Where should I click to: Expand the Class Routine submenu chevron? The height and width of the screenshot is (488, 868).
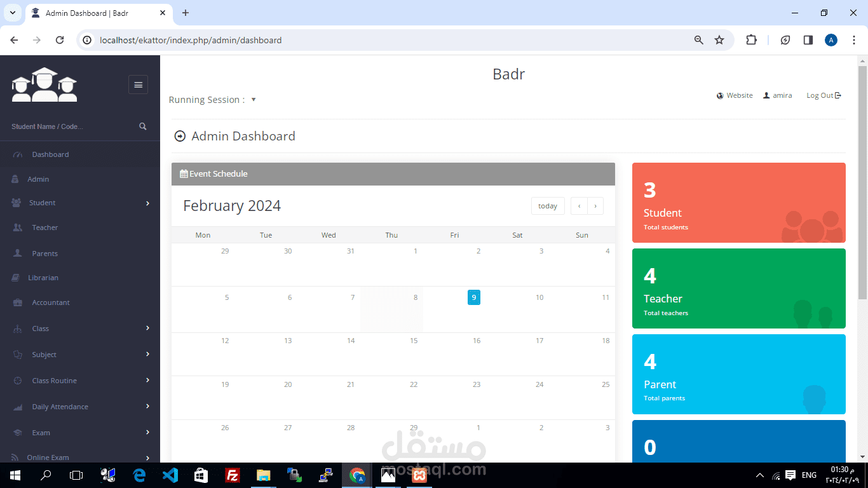point(147,380)
